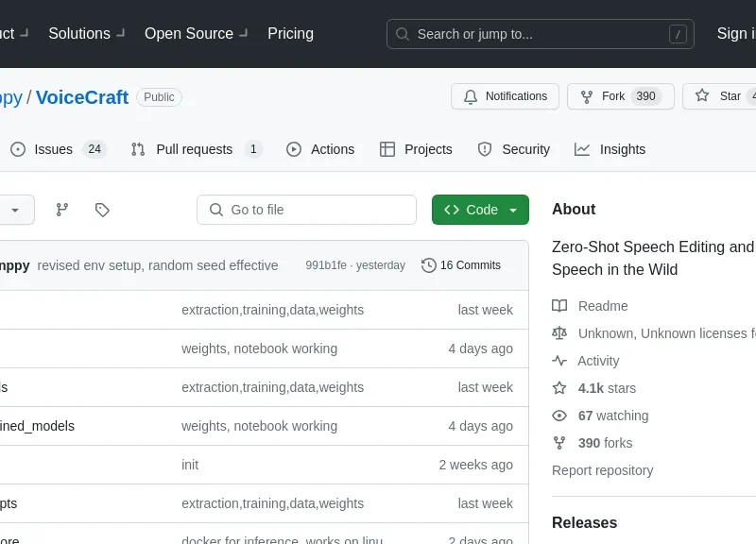Open the Actions tab
The width and height of the screenshot is (756, 544).
[x=320, y=149]
